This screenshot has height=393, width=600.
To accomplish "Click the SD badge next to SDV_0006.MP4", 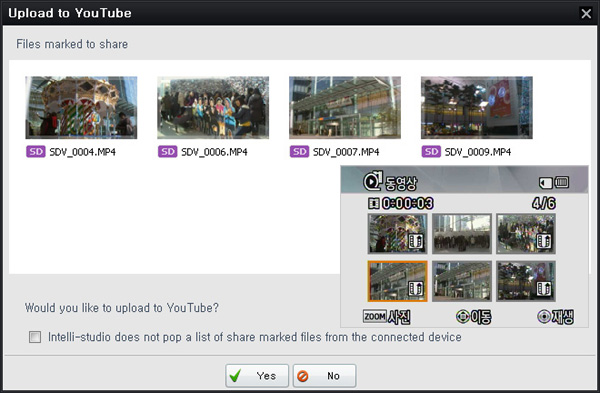I will click(x=168, y=152).
